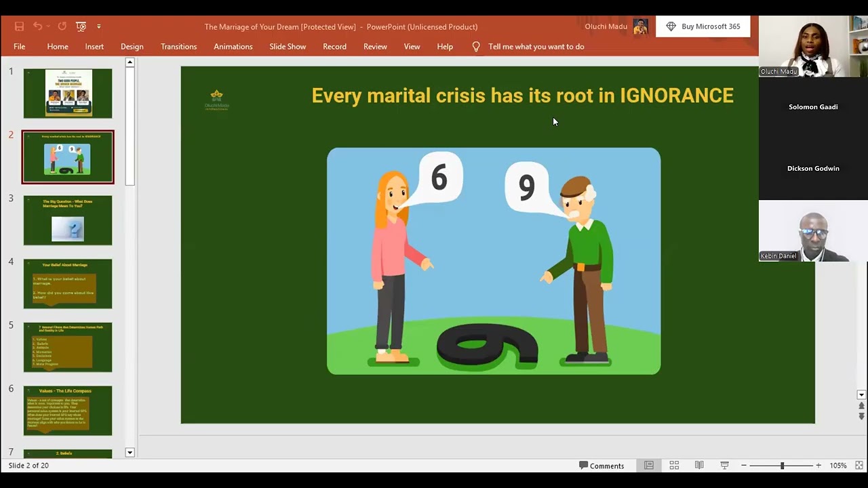Click the 105% zoom level value
Image resolution: width=868 pixels, height=488 pixels.
point(838,466)
